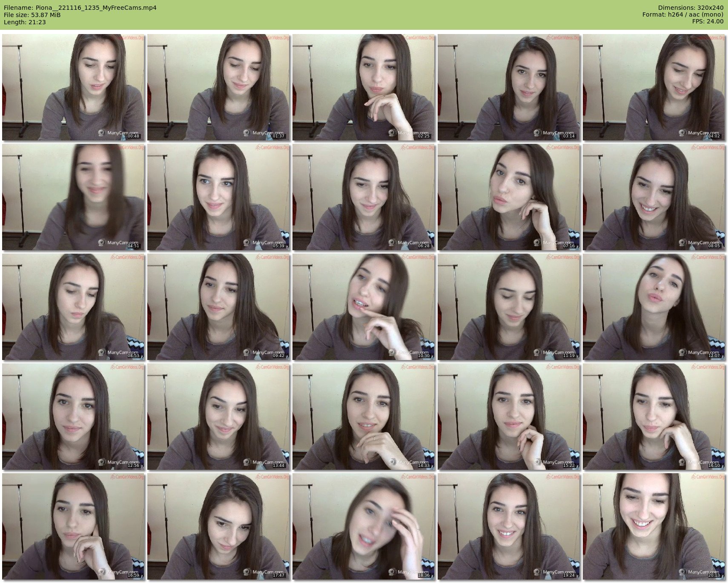
Task: Click the thumbnail stamped 13:44
Action: [x=218, y=417]
